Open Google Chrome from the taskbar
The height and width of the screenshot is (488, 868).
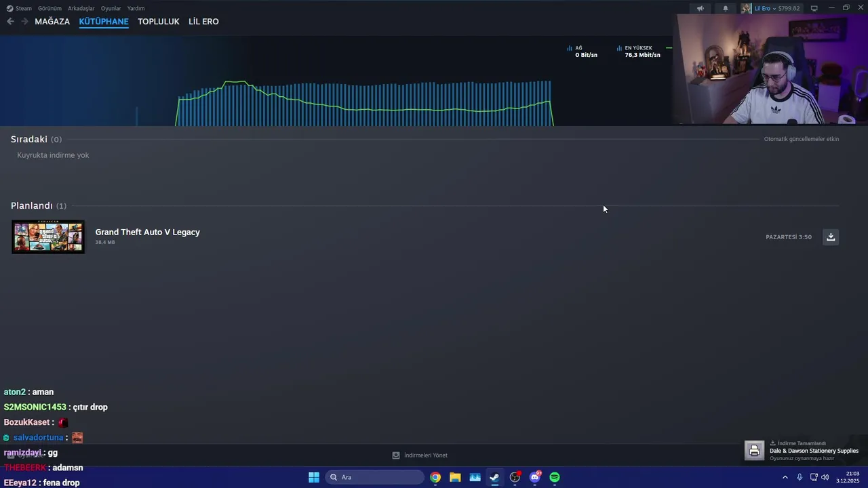point(435,477)
